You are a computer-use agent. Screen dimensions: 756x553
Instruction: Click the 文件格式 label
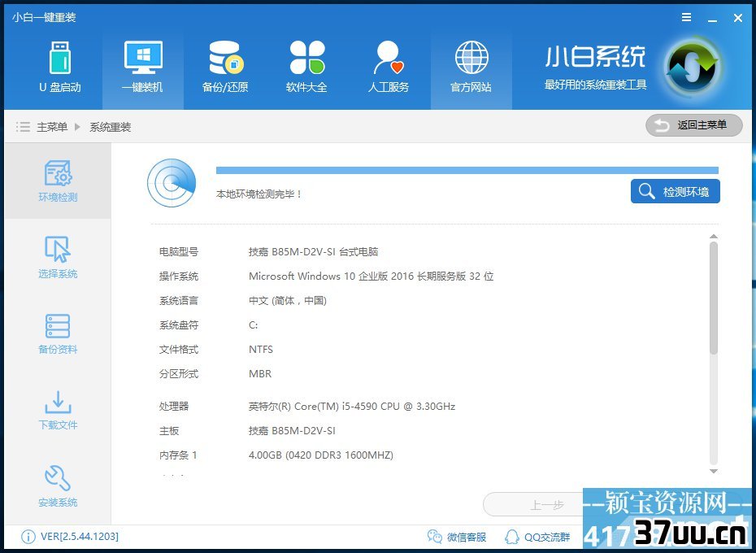pos(179,350)
